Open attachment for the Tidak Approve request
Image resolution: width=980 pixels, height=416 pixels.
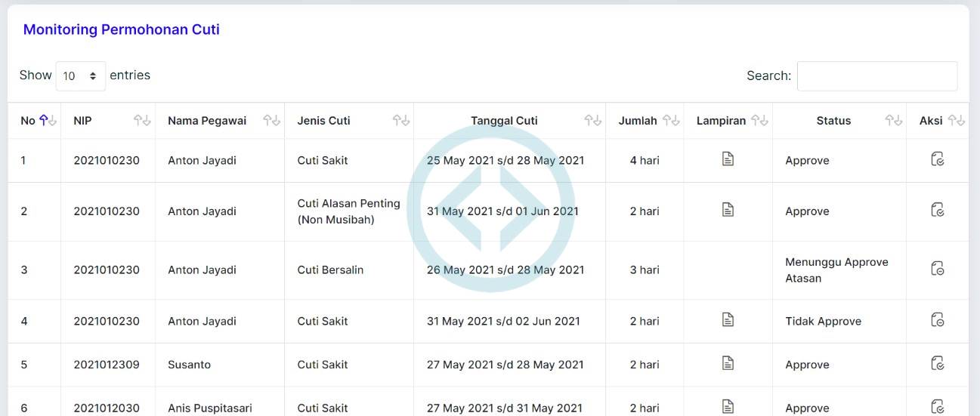tap(728, 320)
